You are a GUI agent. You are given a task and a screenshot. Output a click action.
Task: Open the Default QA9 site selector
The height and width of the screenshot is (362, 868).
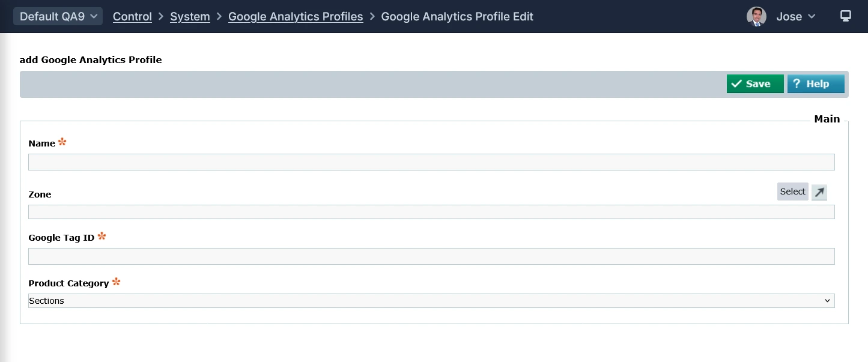click(x=58, y=17)
